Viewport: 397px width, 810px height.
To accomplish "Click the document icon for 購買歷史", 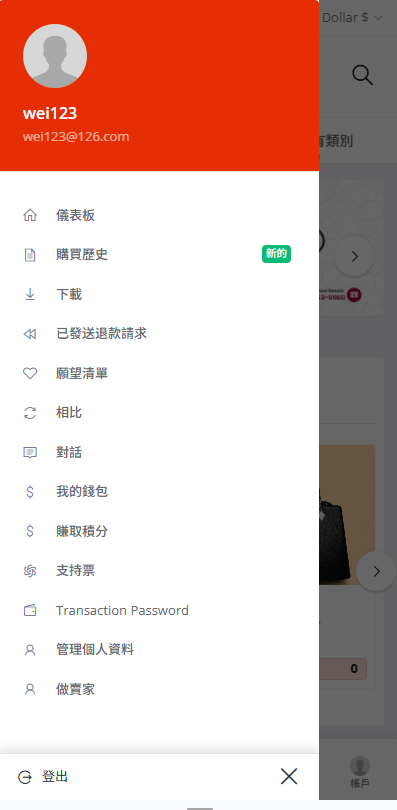I will [x=30, y=255].
